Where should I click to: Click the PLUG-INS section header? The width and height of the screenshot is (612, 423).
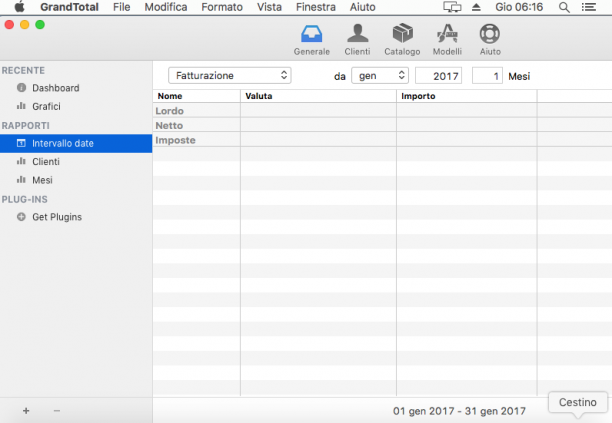coord(24,199)
